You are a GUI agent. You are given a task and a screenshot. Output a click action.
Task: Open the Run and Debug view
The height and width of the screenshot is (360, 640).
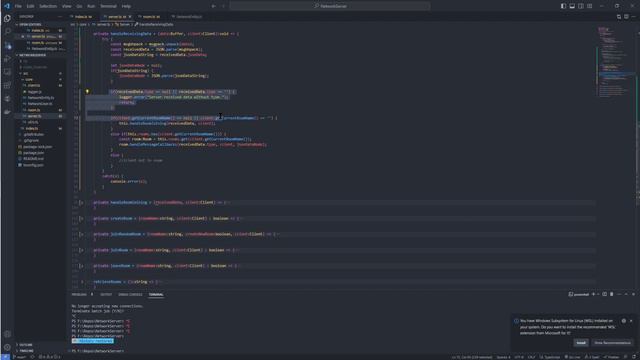coord(7,58)
